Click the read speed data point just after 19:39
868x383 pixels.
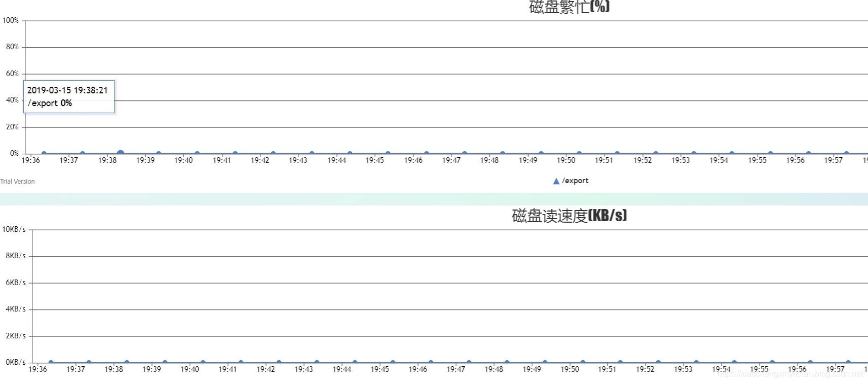point(165,362)
